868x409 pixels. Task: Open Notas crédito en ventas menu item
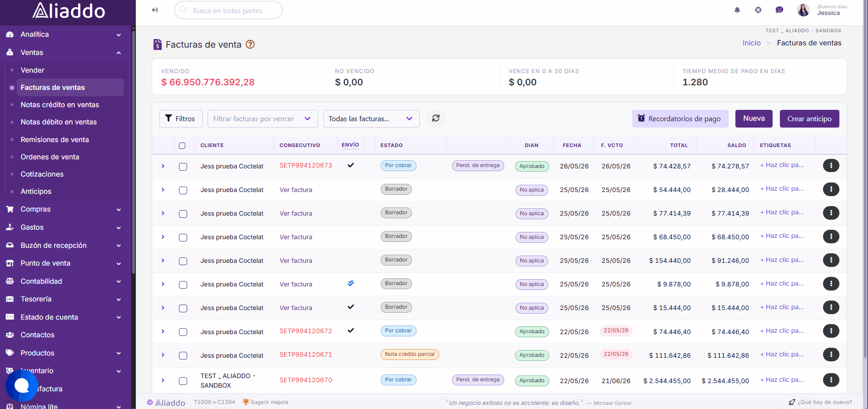click(x=60, y=105)
